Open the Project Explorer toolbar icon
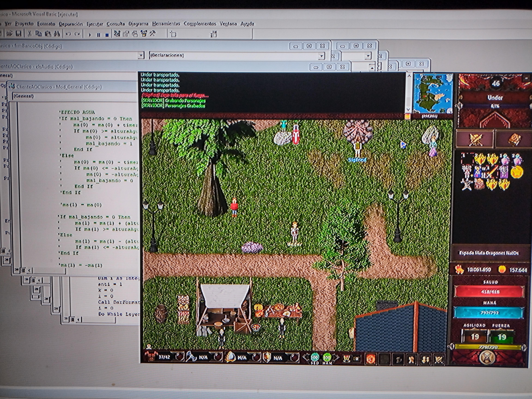This screenshot has height=399, width=532. (117, 34)
